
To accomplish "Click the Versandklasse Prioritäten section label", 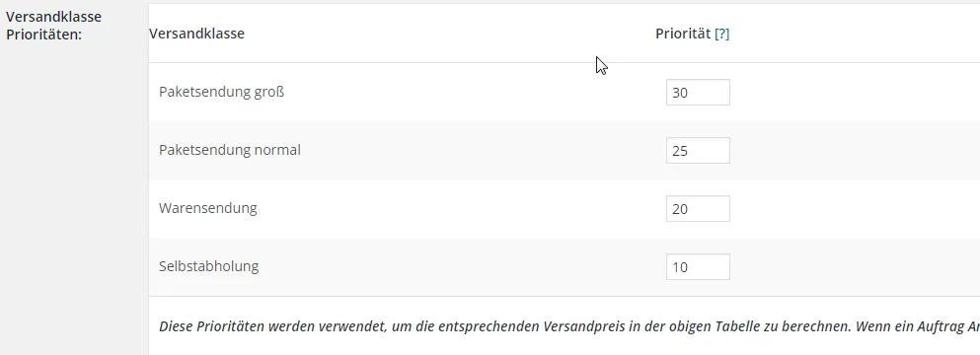I will click(x=53, y=26).
